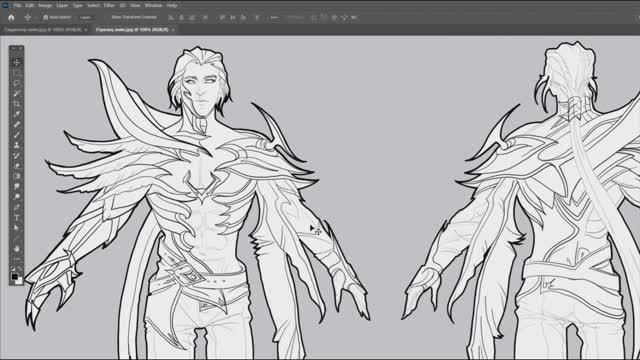640x360 pixels.
Task: Select the Magic Wand tool
Action: 16,93
